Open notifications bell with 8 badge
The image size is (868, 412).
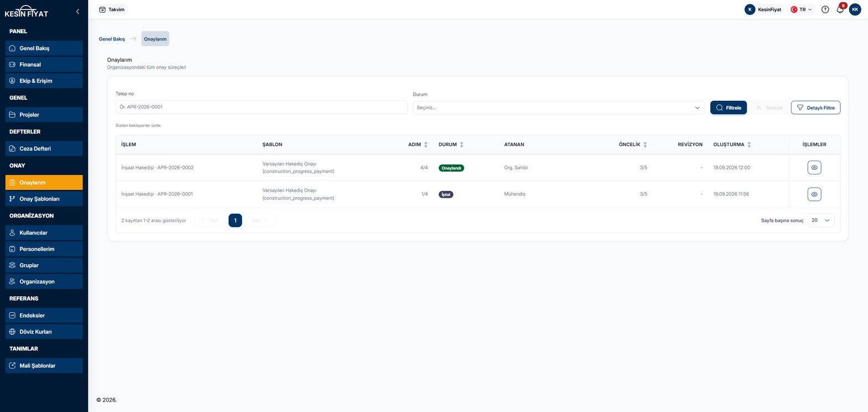[840, 9]
